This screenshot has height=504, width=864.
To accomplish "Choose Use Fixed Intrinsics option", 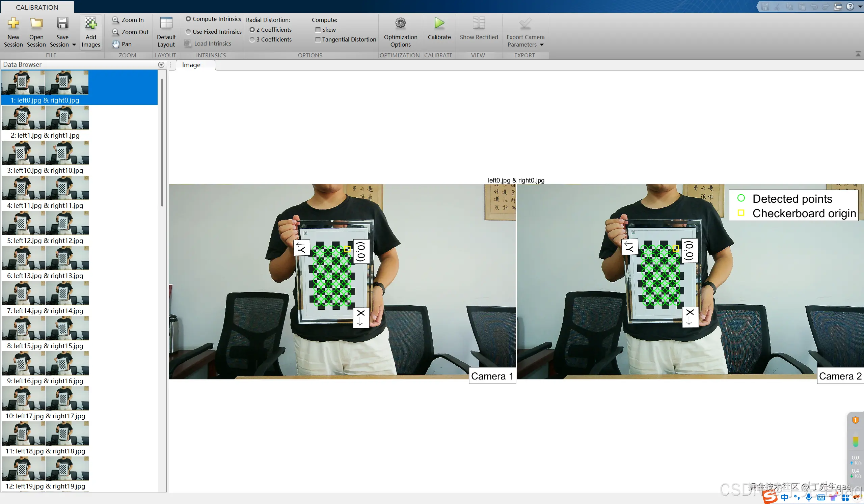I will pyautogui.click(x=188, y=31).
